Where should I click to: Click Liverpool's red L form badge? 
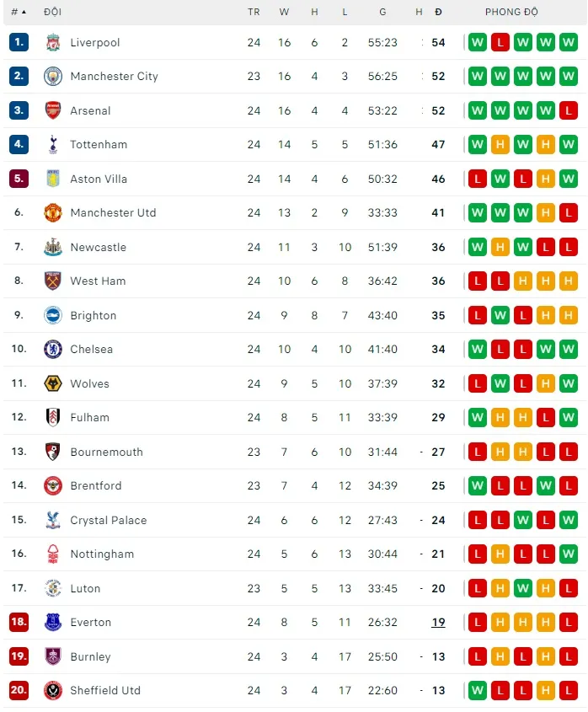500,42
